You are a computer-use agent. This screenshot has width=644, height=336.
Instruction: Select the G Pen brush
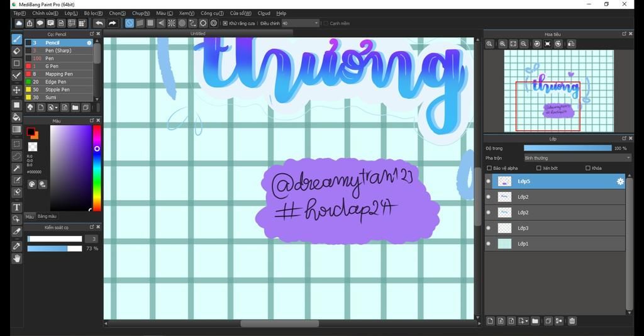click(58, 66)
